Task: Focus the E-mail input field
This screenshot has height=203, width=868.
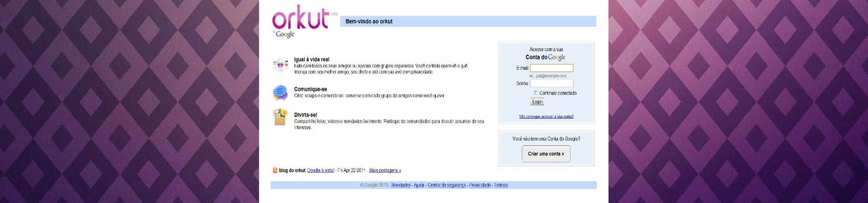Action: coord(552,68)
